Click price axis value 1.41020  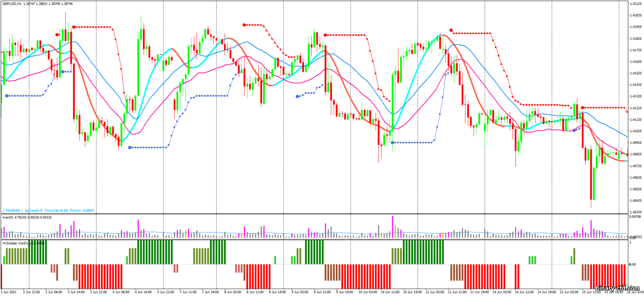click(635, 131)
